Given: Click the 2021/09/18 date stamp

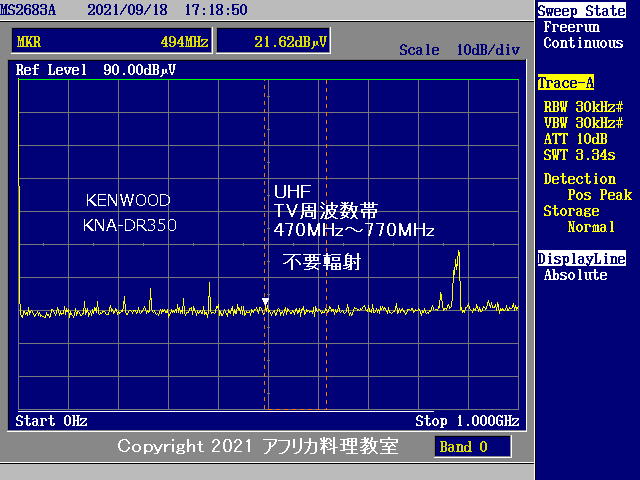Looking at the screenshot, I should click(127, 10).
